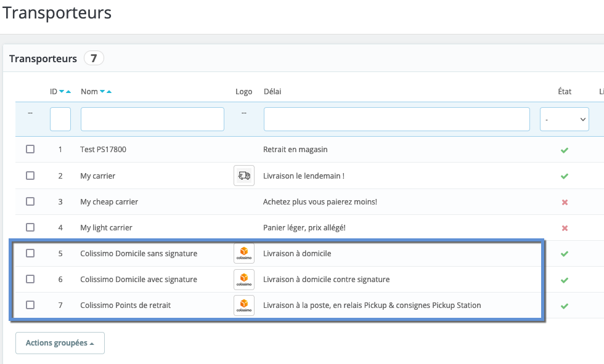
Task: Disable Colissimo Points de retrait status
Action: pos(565,306)
